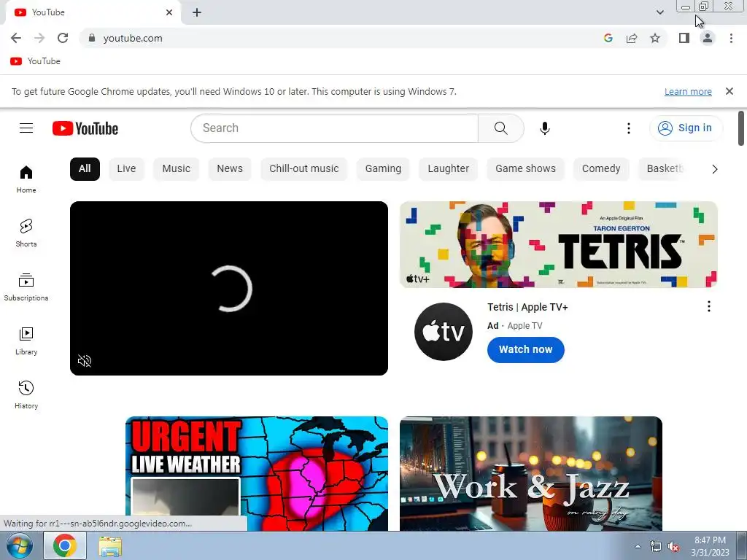Open Chrome profile avatar menu

(708, 38)
